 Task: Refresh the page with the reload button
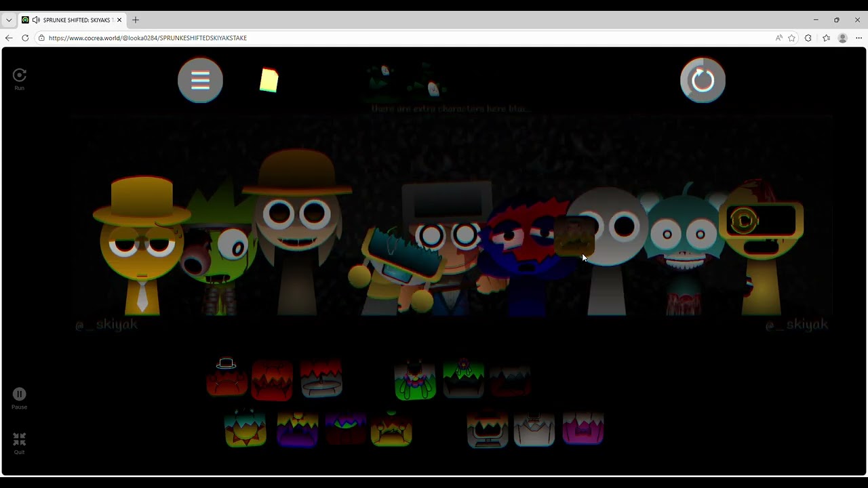point(25,38)
